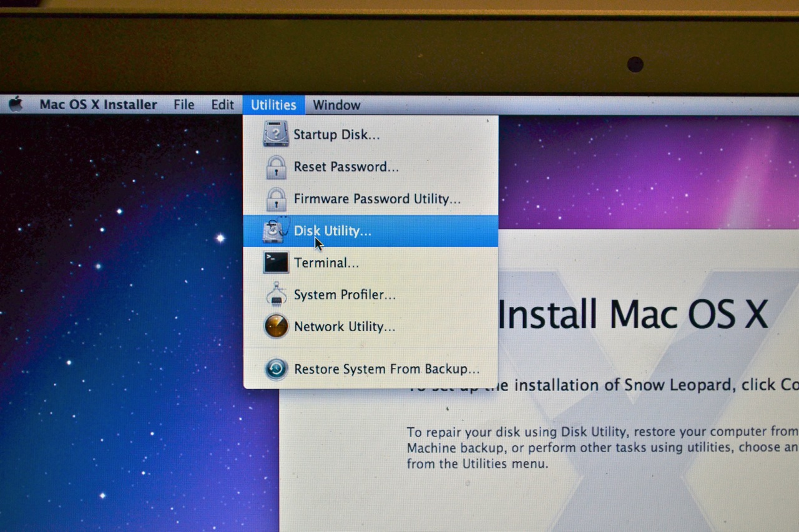Click the Terminal black window icon
Screen dimensions: 799x532
[x=276, y=263]
